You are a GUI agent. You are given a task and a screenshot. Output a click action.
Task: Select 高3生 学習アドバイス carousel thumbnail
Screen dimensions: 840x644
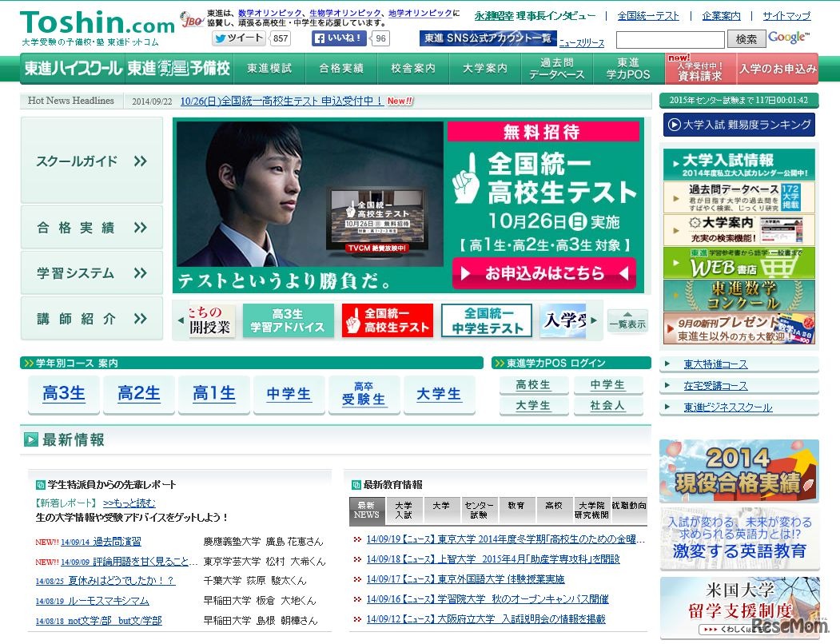point(289,320)
